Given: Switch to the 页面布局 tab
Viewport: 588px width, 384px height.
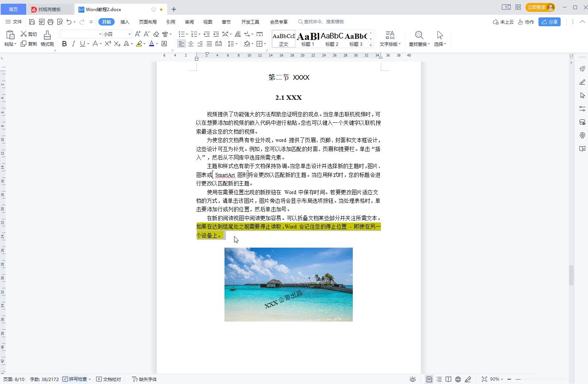Looking at the screenshot, I should pos(148,22).
